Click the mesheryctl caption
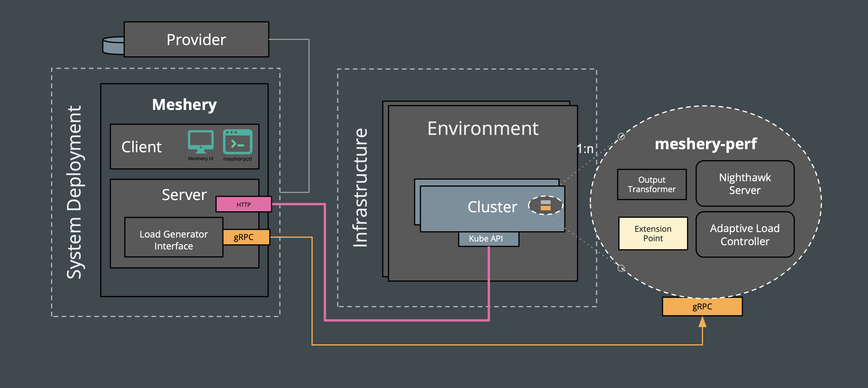This screenshot has height=388, width=868. coord(237,159)
